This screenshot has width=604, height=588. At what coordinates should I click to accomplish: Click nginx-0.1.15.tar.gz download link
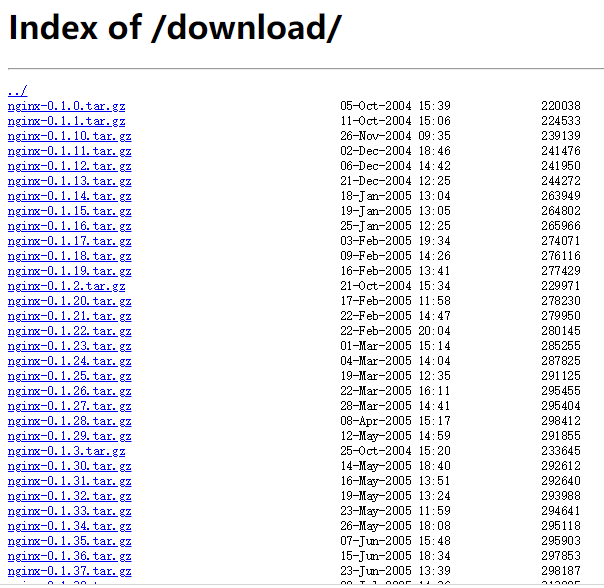[69, 211]
